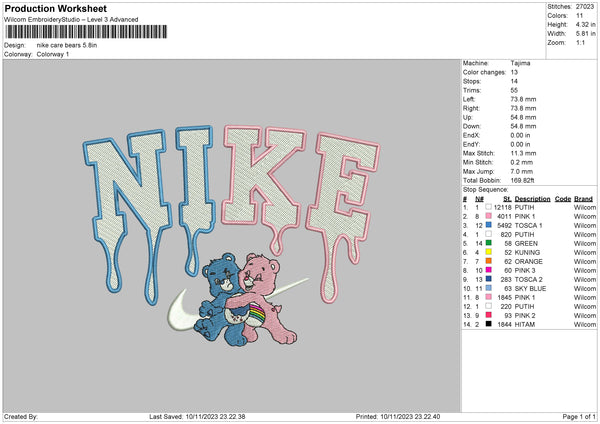Click 'Wilcom EmbroideryStudio – Level 3 Advanced' text

point(71,20)
